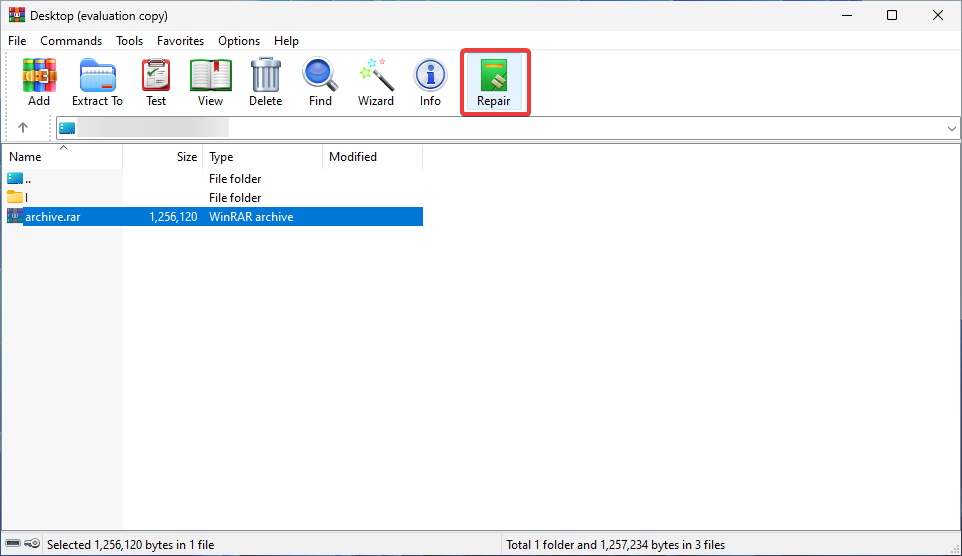The image size is (962, 556).
Task: Minimize the WinRAR window
Action: pyautogui.click(x=847, y=15)
